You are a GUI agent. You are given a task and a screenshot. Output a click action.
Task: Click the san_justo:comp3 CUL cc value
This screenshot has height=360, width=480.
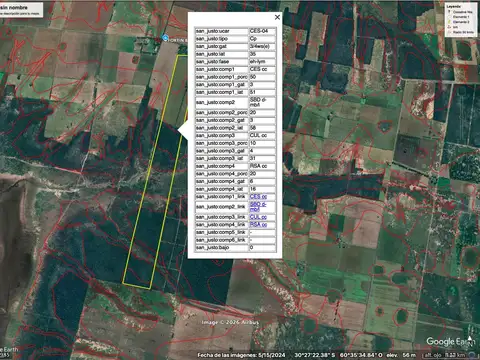point(262,136)
